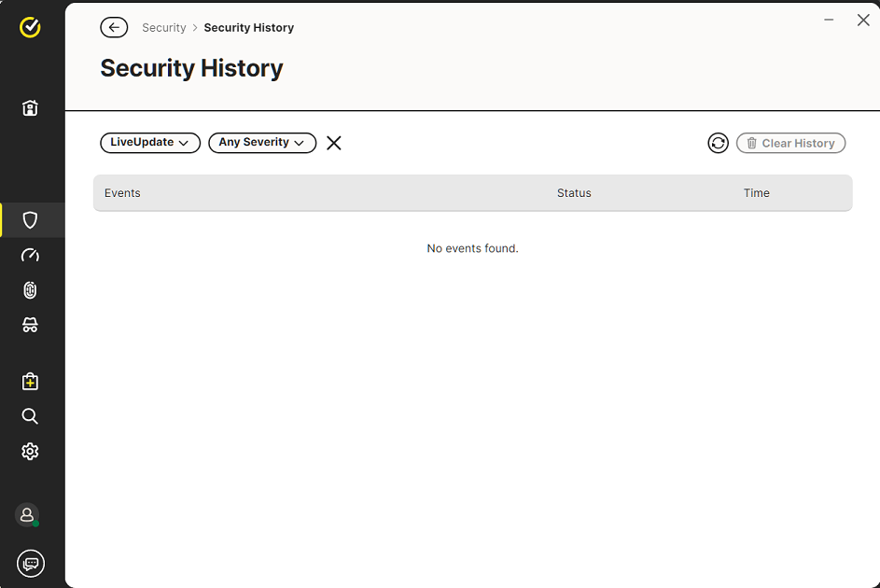Click the Norton logo at top left
Screen dimensions: 880x588
pyautogui.click(x=30, y=27)
